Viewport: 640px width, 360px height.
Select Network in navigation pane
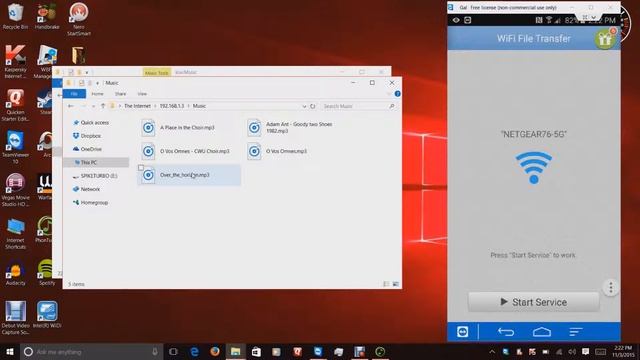point(91,189)
